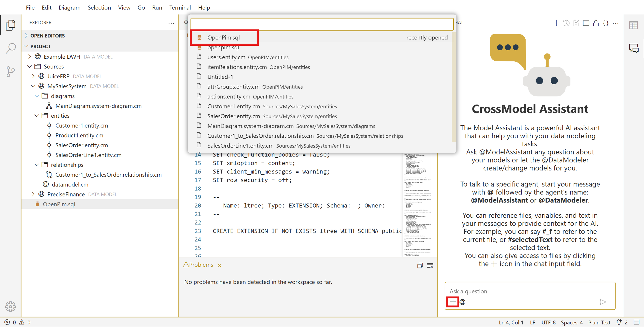Open the chat panel icon on right sidebar

point(634,48)
